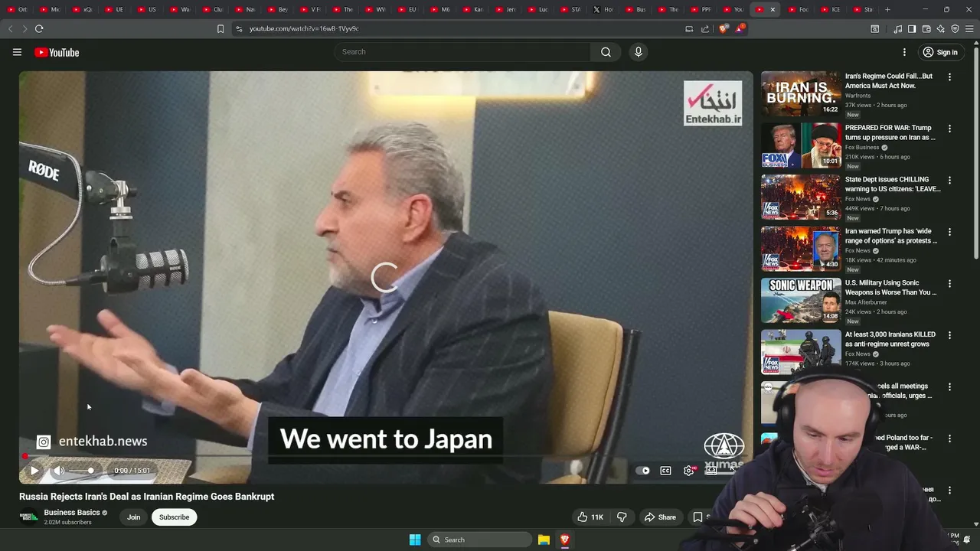Image resolution: width=980 pixels, height=551 pixels.
Task: Toggle closed captions on the player
Action: [665, 471]
